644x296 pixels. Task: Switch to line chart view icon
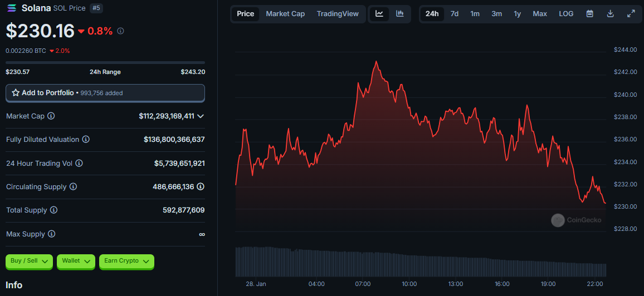point(379,13)
